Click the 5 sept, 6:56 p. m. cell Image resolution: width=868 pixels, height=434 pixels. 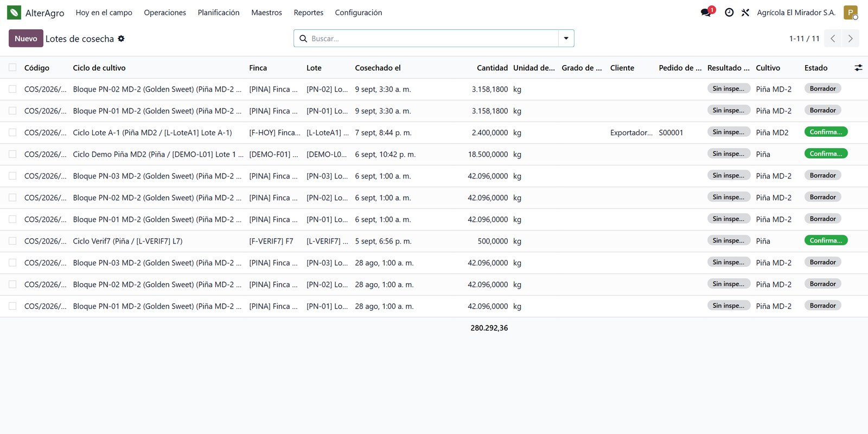point(383,241)
